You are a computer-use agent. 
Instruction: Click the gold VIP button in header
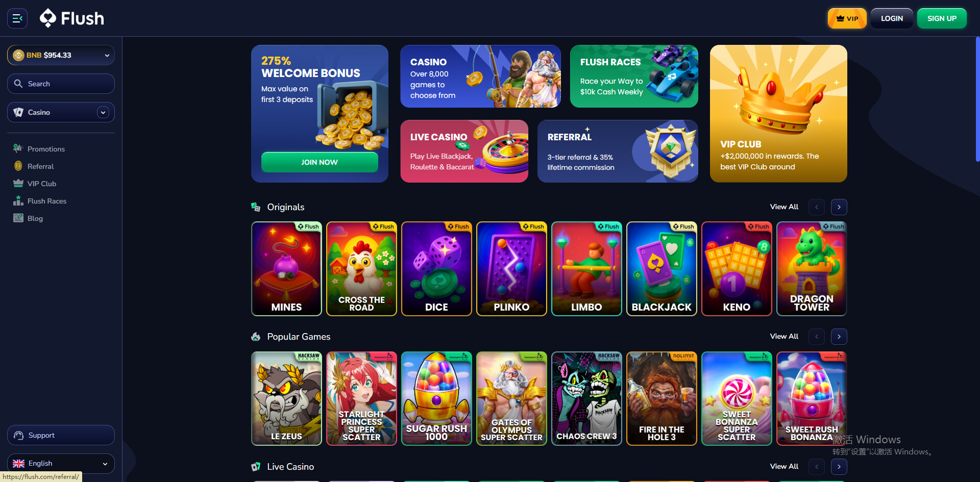[x=847, y=18]
